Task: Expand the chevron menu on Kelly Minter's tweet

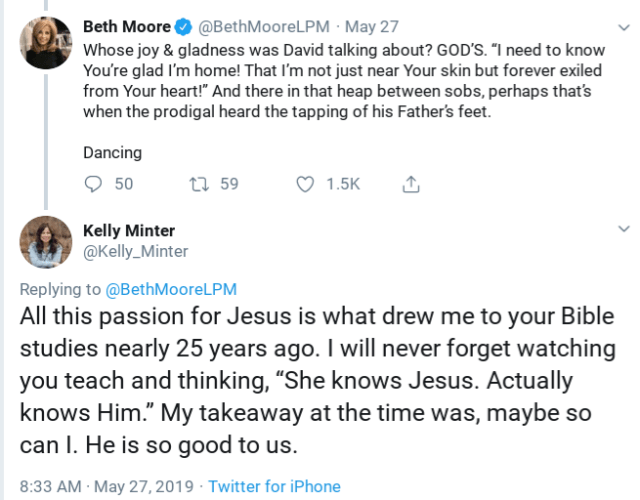Action: click(x=624, y=230)
